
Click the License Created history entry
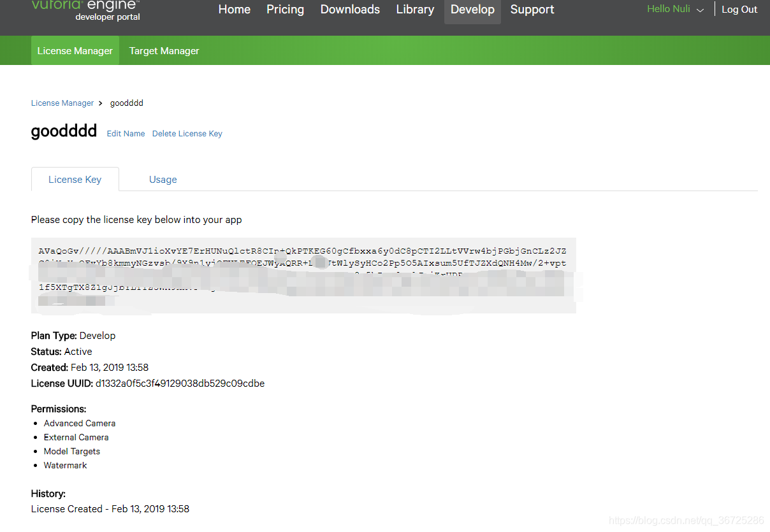click(x=110, y=508)
